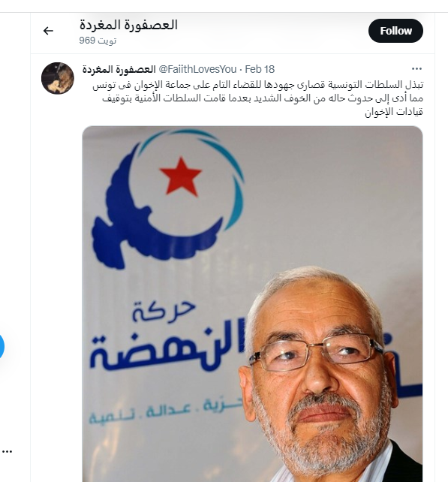The height and width of the screenshot is (482, 448).
Task: Click the eyeglasses in the photo
Action: pos(317,352)
